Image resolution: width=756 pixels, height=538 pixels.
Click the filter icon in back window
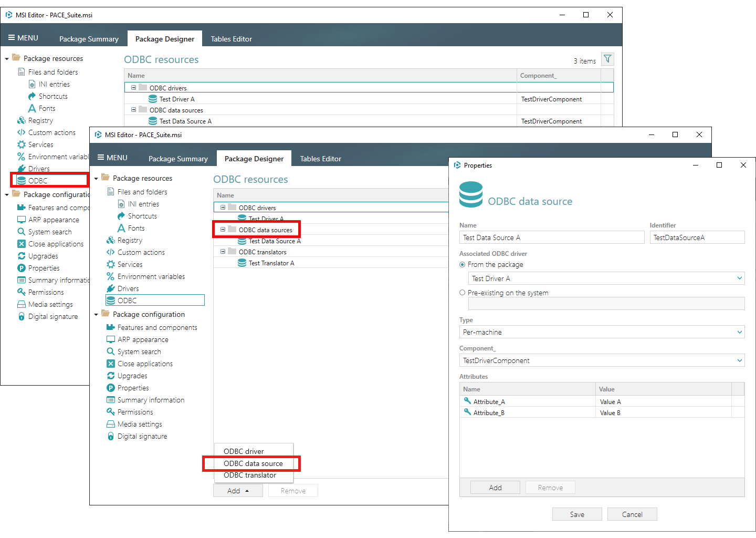click(x=607, y=59)
